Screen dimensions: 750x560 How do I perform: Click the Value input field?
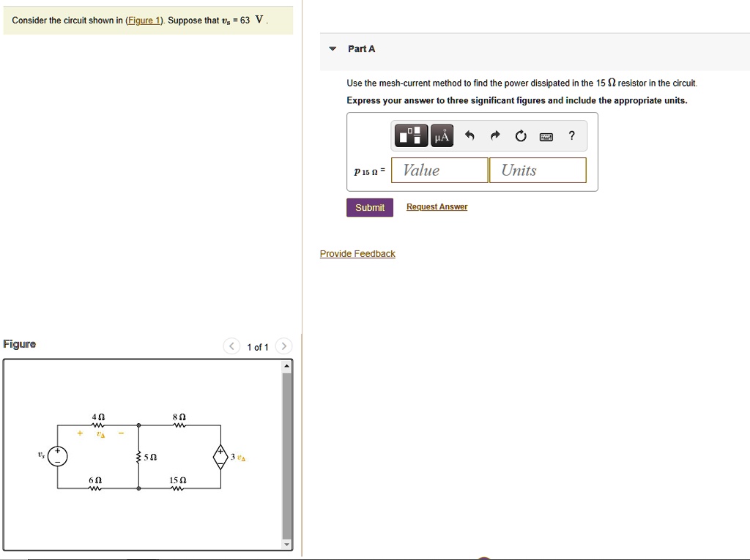pos(439,169)
